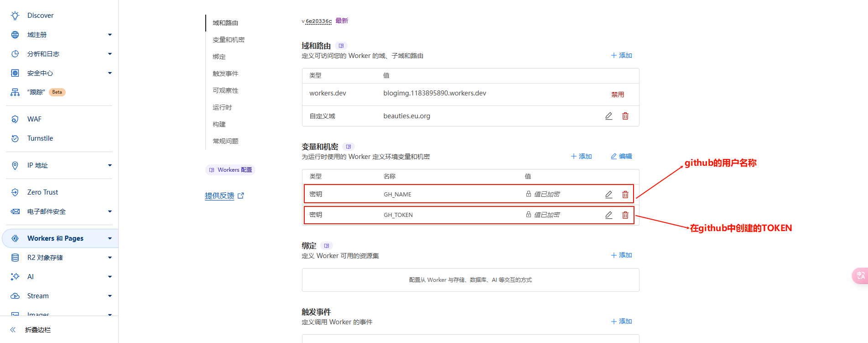
Task: Select the 绑定 settings tab
Action: [219, 57]
